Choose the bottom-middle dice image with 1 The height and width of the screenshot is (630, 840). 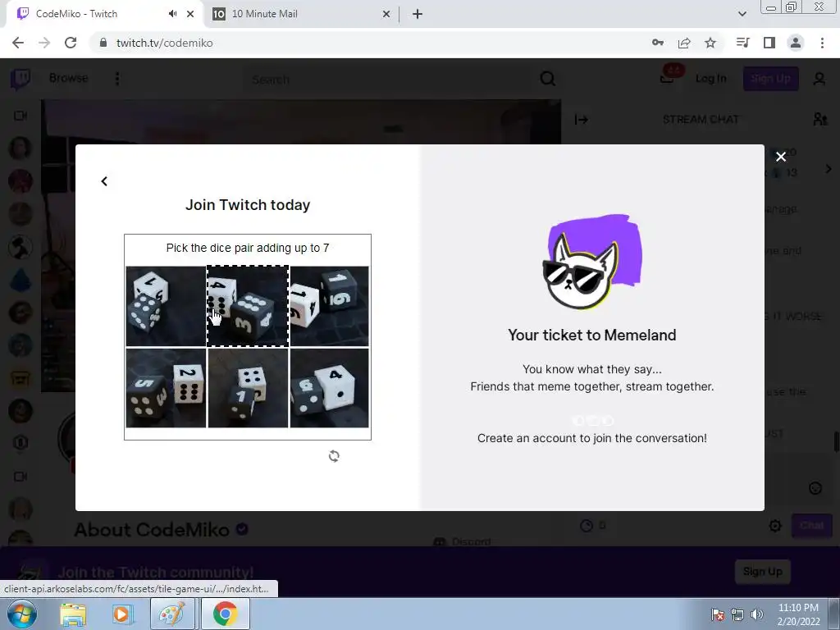pos(248,388)
